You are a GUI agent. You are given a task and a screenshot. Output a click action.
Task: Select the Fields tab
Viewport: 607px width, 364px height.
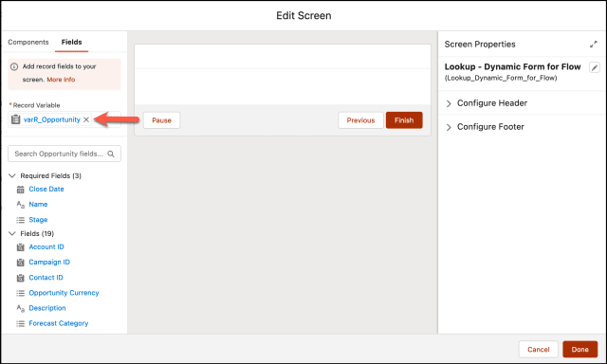pyautogui.click(x=72, y=42)
